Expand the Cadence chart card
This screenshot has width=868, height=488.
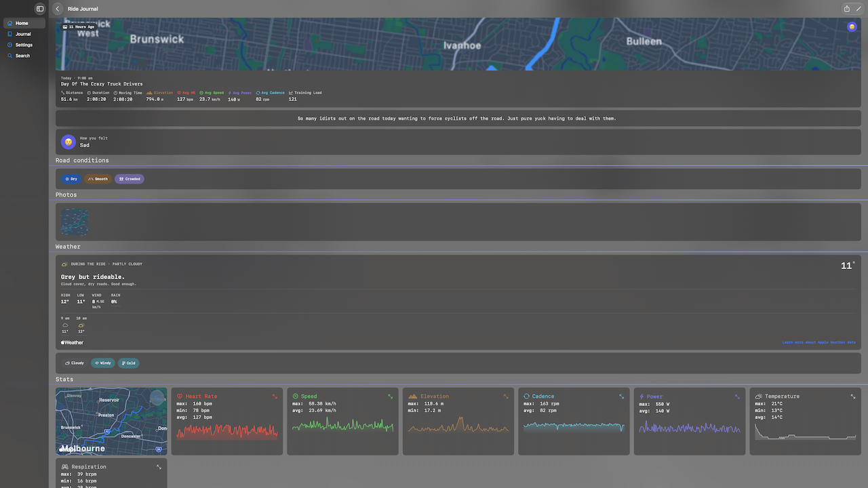pos(622,396)
